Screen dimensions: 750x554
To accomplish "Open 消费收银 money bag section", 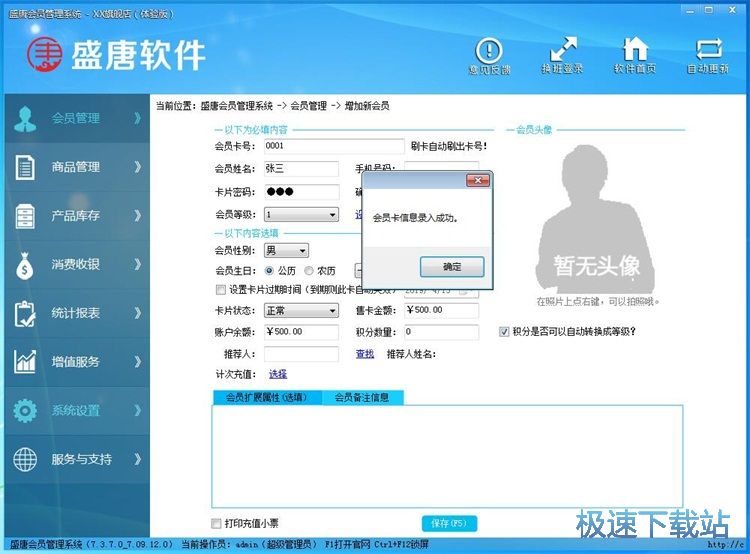I will tap(75, 265).
